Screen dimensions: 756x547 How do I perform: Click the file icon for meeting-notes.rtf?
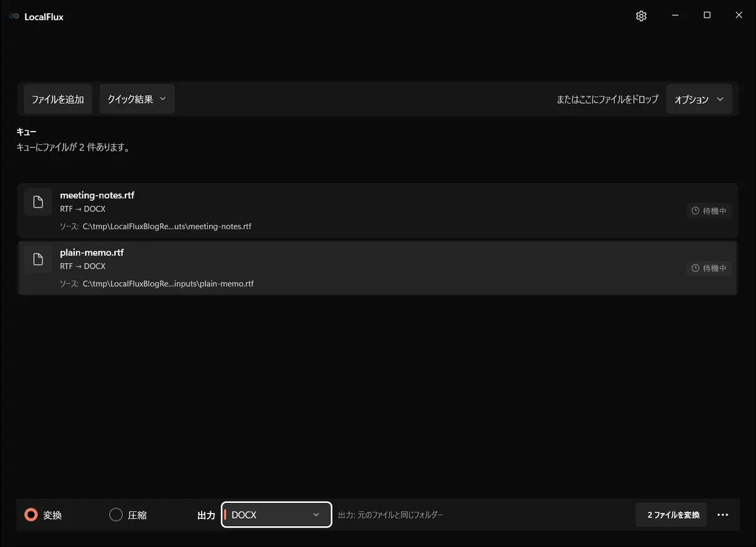pos(38,202)
